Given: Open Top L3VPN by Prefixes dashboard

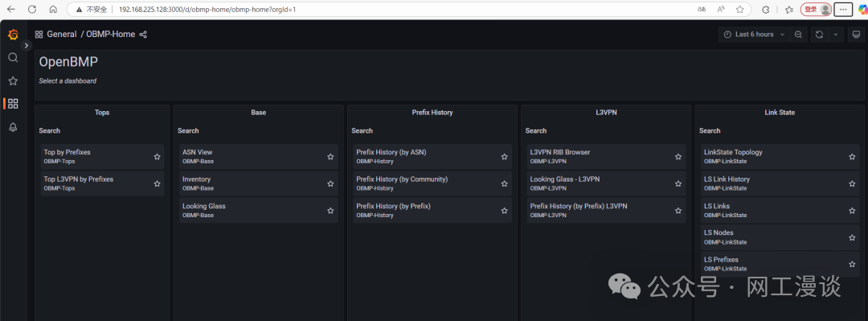Looking at the screenshot, I should [x=102, y=183].
